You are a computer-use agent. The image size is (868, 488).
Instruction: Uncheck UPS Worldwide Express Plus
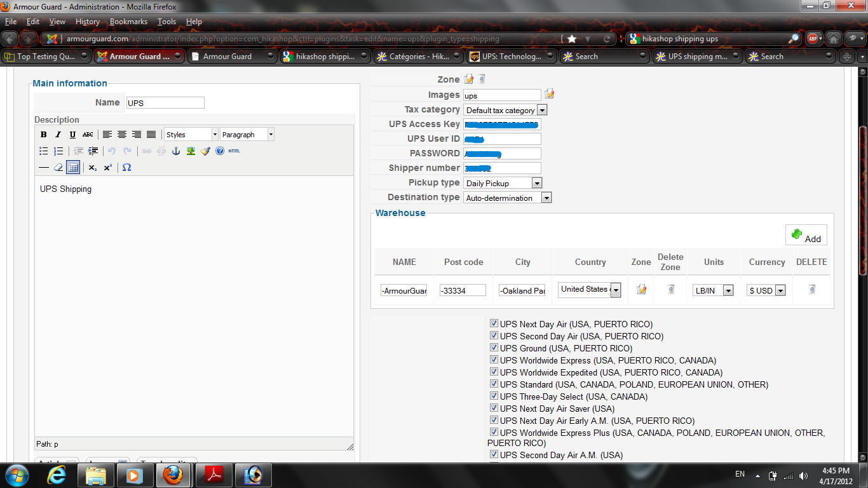click(x=494, y=432)
